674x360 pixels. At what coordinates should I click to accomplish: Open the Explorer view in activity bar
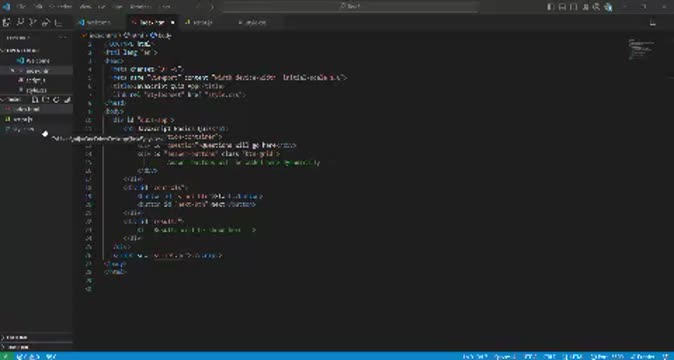[6, 22]
